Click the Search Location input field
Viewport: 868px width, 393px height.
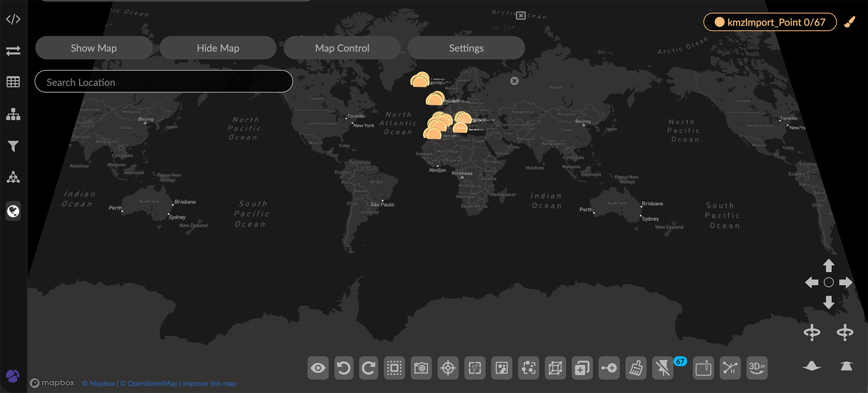[164, 82]
